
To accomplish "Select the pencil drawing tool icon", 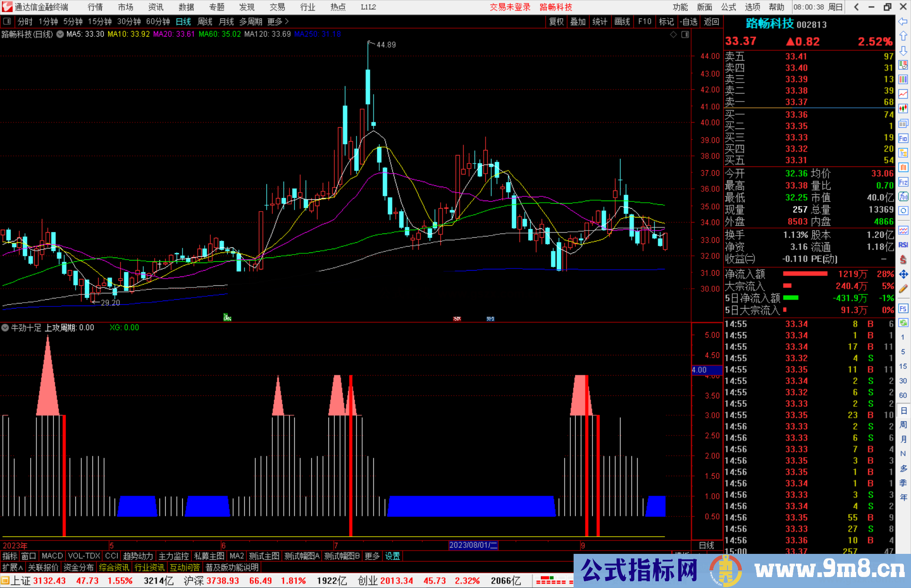I will point(903,289).
